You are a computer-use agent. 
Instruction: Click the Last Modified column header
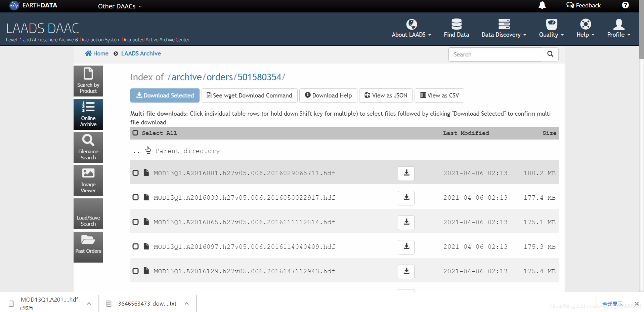point(466,133)
